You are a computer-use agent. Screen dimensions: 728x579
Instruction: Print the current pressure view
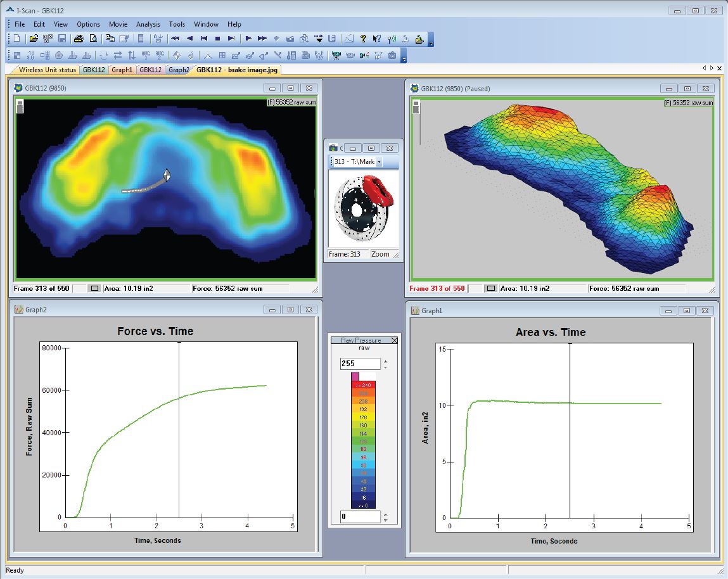pyautogui.click(x=79, y=38)
